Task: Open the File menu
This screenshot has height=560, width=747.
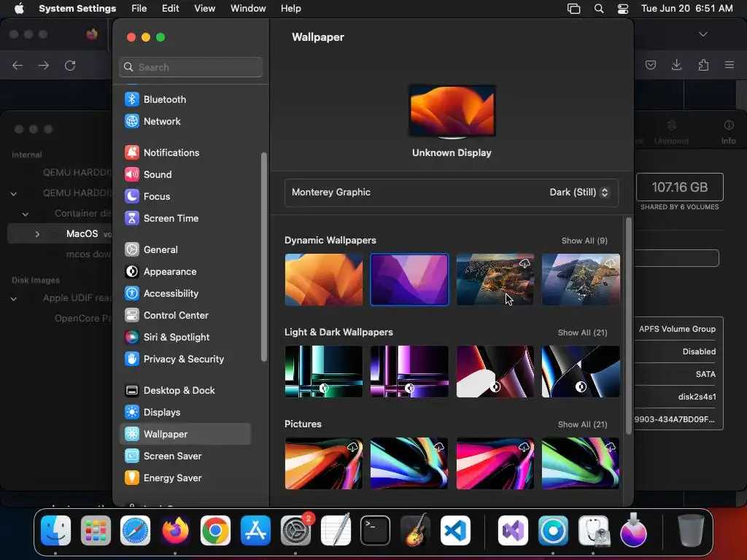Action: (139, 9)
